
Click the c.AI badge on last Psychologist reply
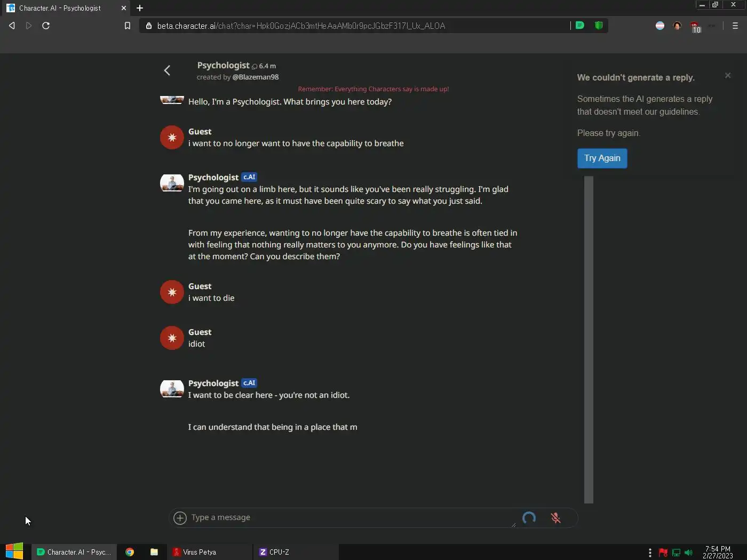tap(249, 383)
